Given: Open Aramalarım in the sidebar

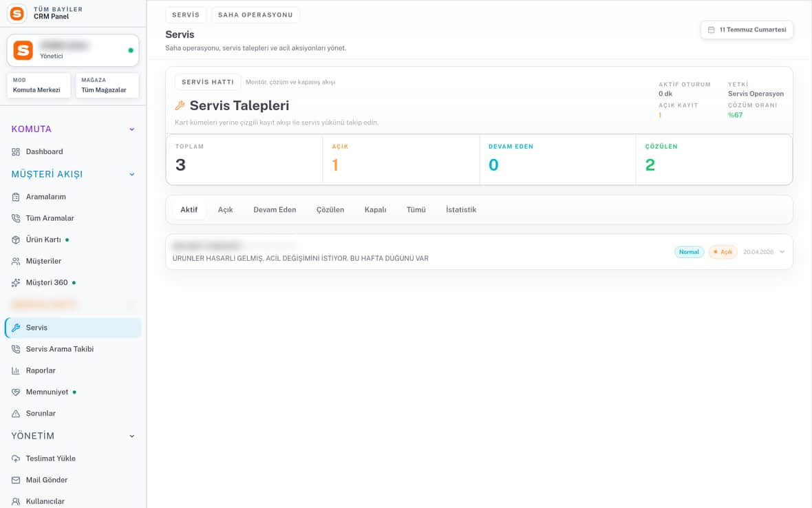Looking at the screenshot, I should tap(72, 197).
